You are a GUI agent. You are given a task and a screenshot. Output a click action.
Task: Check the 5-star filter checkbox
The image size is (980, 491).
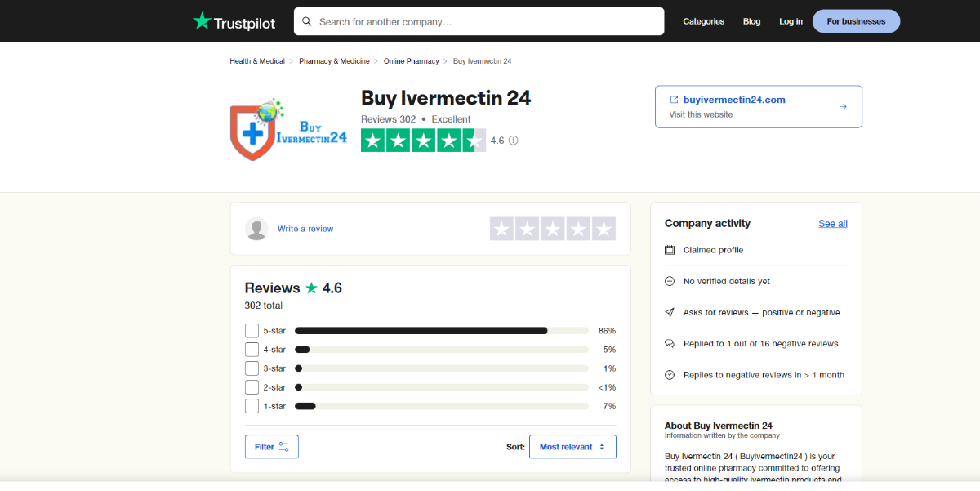pyautogui.click(x=252, y=331)
